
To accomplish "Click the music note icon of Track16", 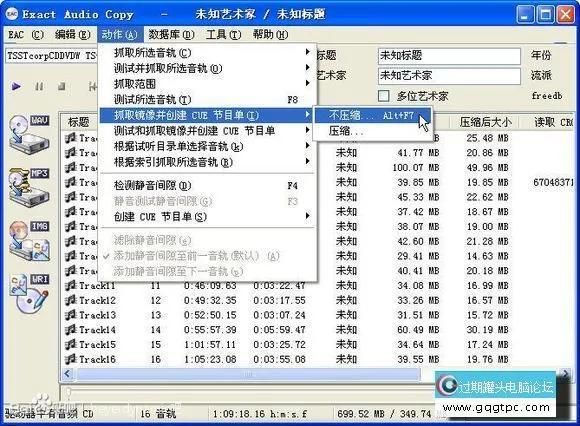I will coord(71,359).
